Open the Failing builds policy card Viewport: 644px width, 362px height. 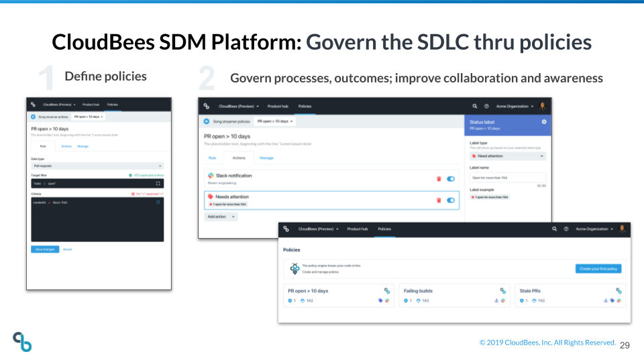coord(454,296)
